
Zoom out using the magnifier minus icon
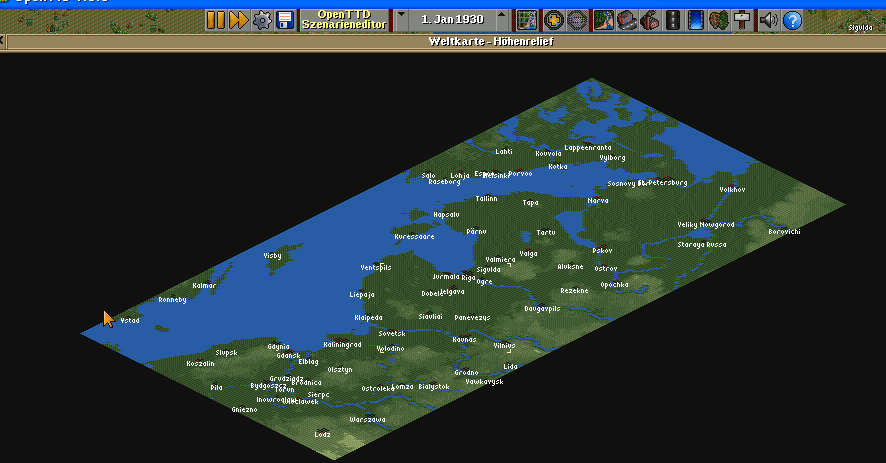(x=577, y=20)
